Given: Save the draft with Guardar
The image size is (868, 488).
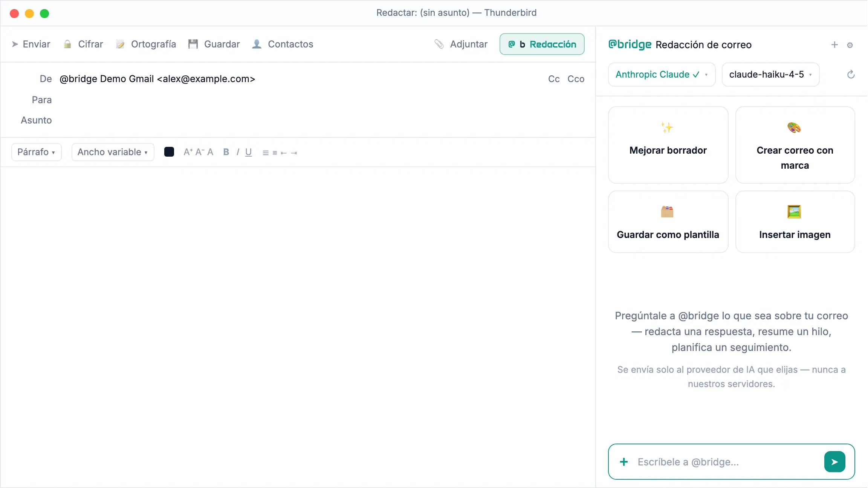Looking at the screenshot, I should coord(214,44).
